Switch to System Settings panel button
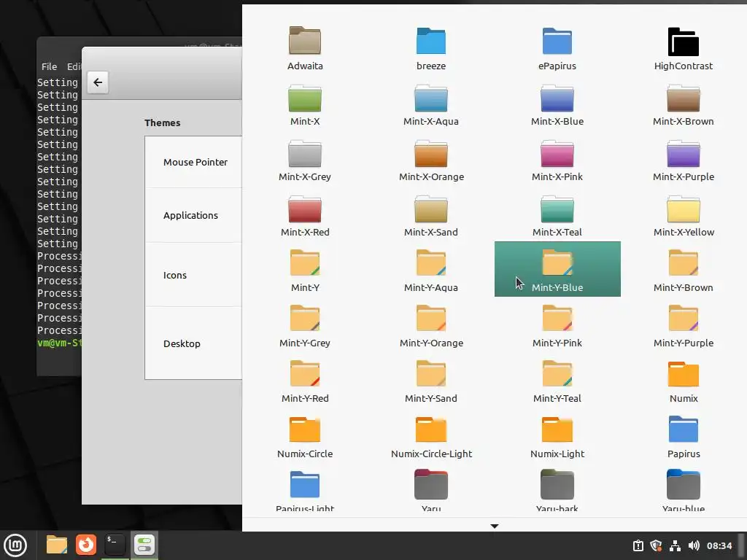 click(144, 545)
